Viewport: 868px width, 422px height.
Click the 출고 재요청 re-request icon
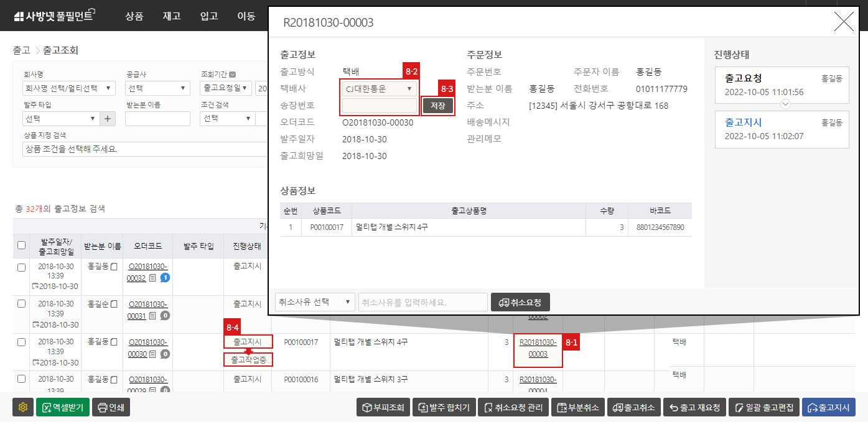694,408
